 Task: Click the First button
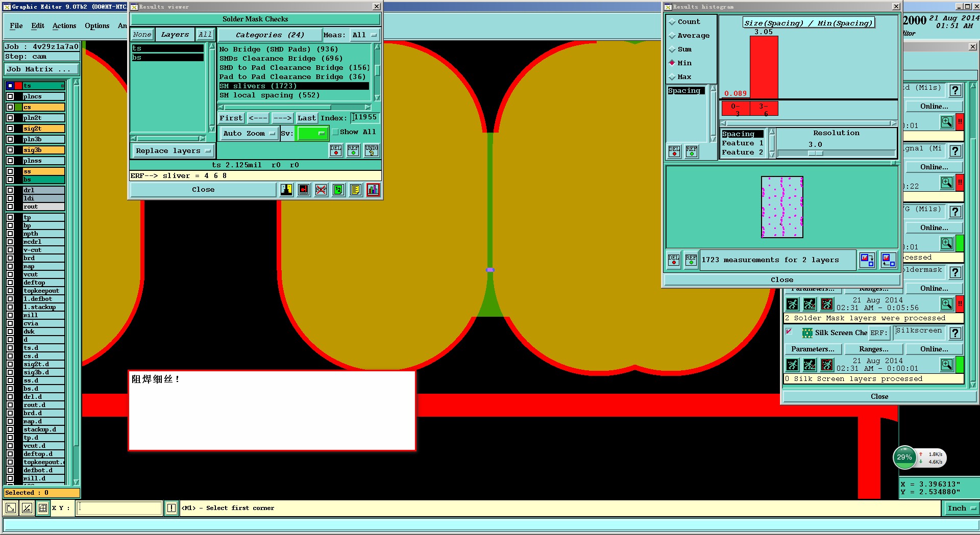[x=231, y=118]
